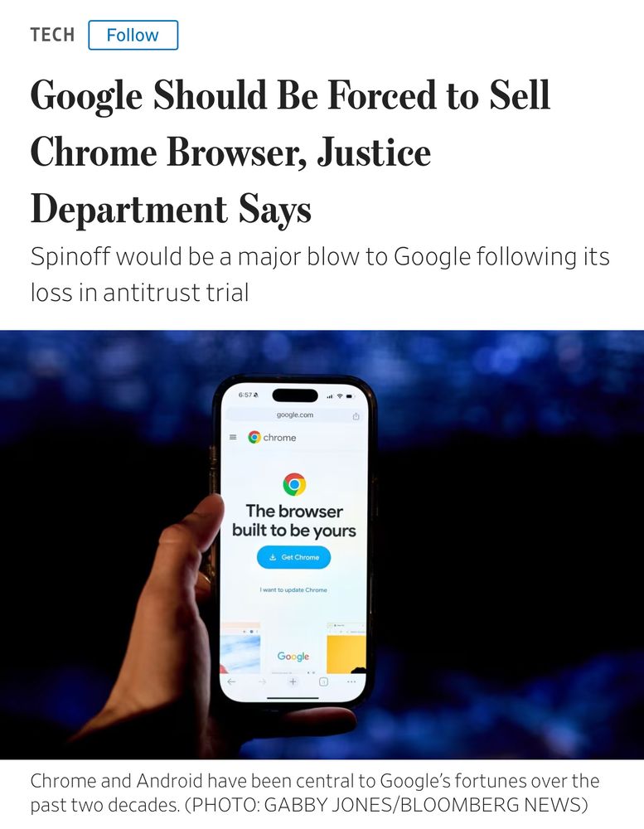The image size is (644, 829).
Task: Click small Chrome logo beside chrome text
Action: click(254, 437)
